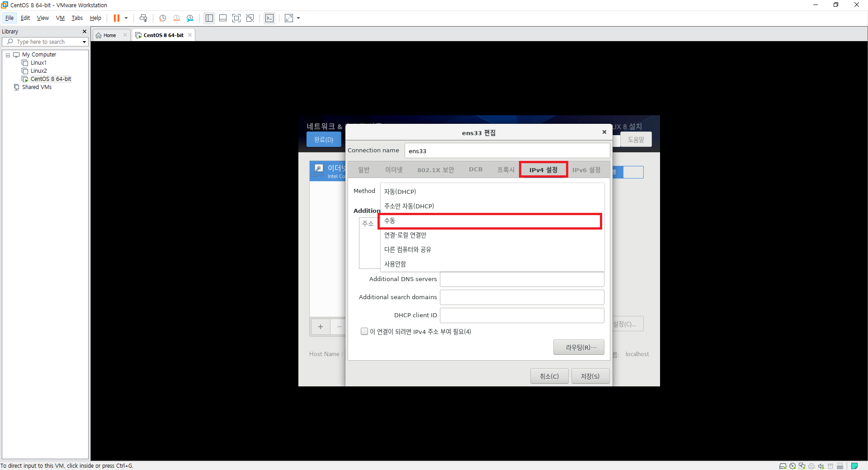Screen dimensions: 868x470
Task: Switch to the 프록시 tab
Action: 506,169
